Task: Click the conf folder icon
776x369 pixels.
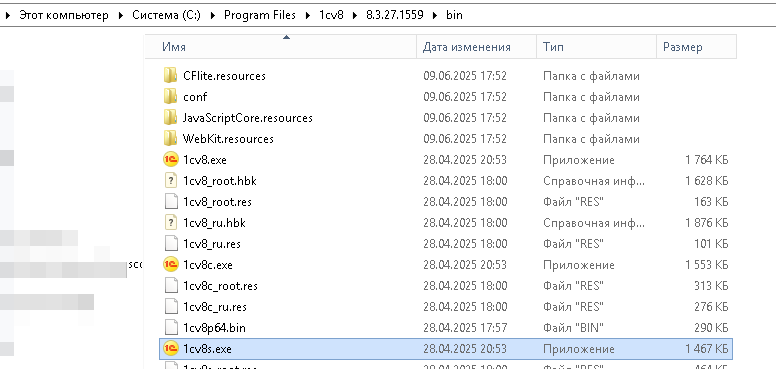Action: click(x=170, y=97)
